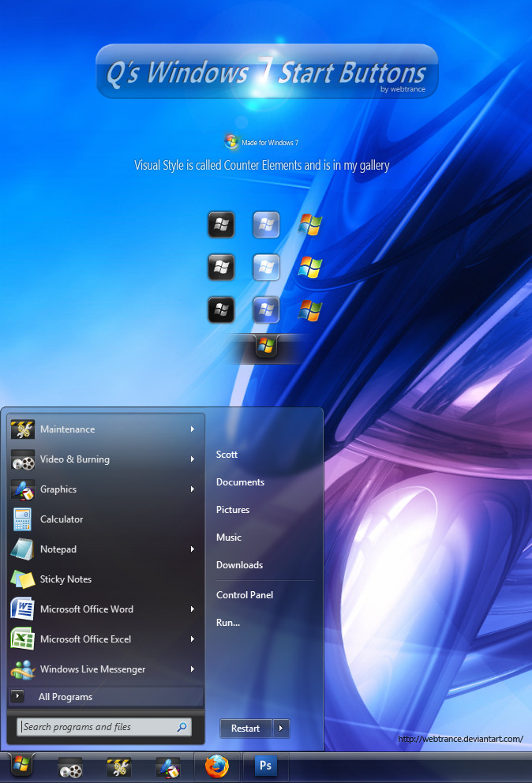Select the top-row colored Windows flag preview
The width and height of the screenshot is (532, 783).
pyautogui.click(x=310, y=225)
